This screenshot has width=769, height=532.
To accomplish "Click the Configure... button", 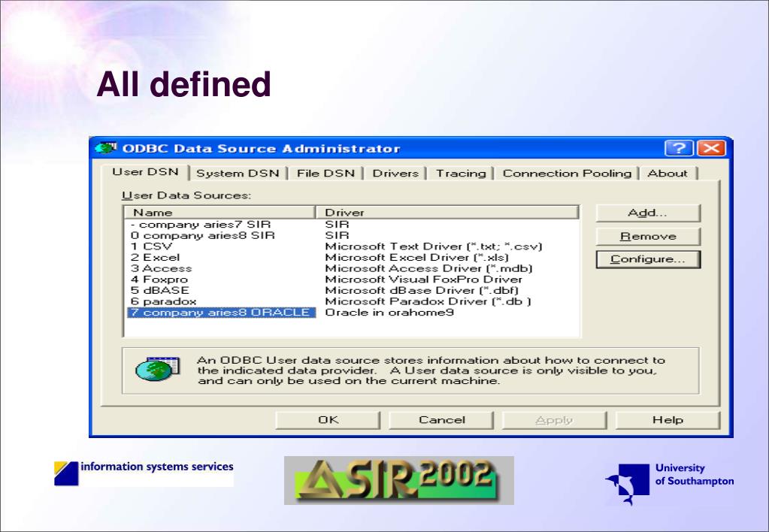I will [x=648, y=259].
